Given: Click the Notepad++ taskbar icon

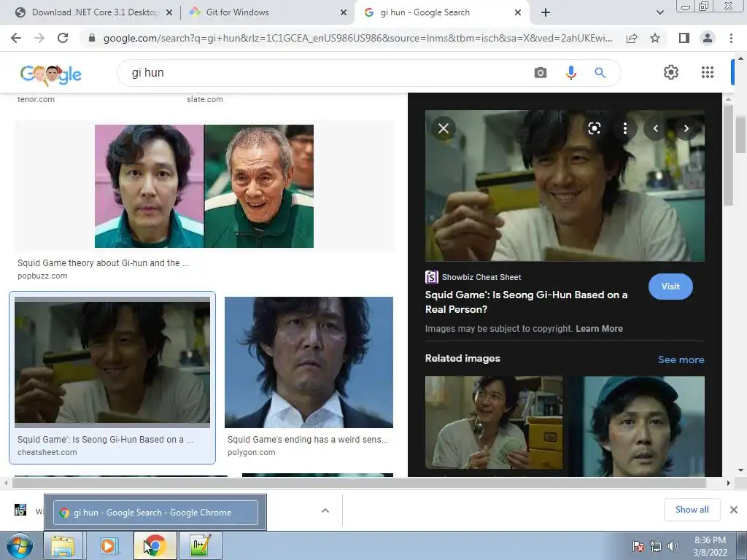Looking at the screenshot, I should (200, 545).
